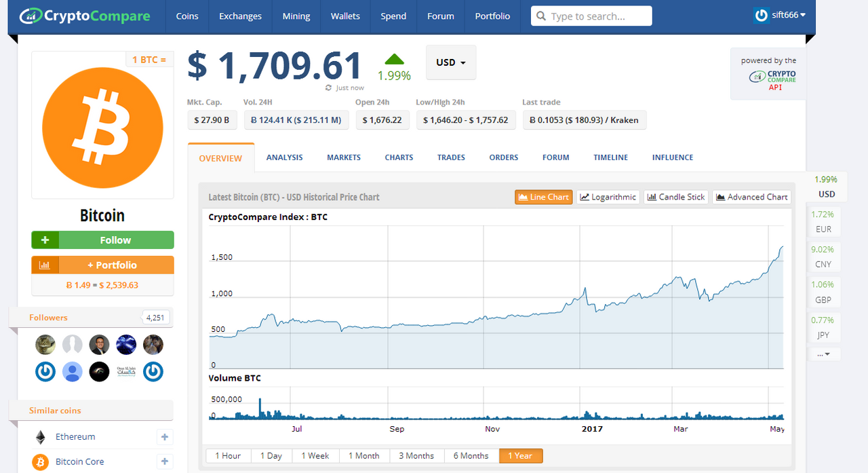
Task: Open the lizard follower avatar
Action: tap(45, 345)
